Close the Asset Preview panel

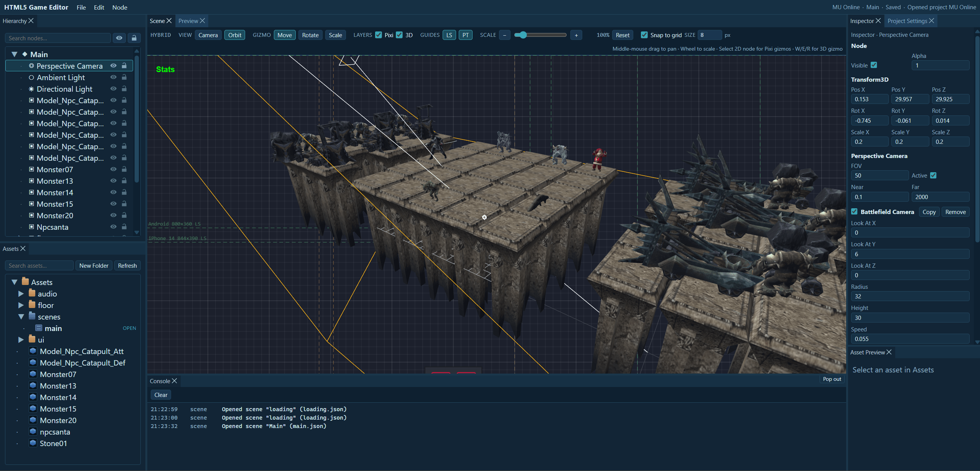click(889, 352)
